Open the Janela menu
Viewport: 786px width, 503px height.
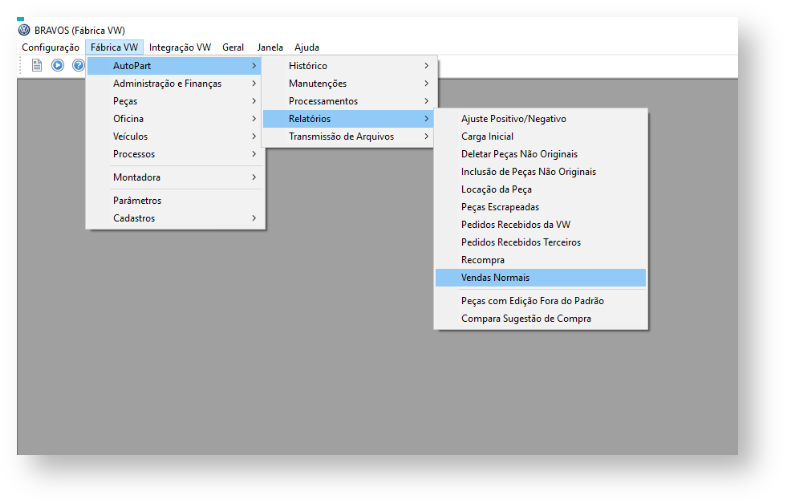pyautogui.click(x=270, y=47)
